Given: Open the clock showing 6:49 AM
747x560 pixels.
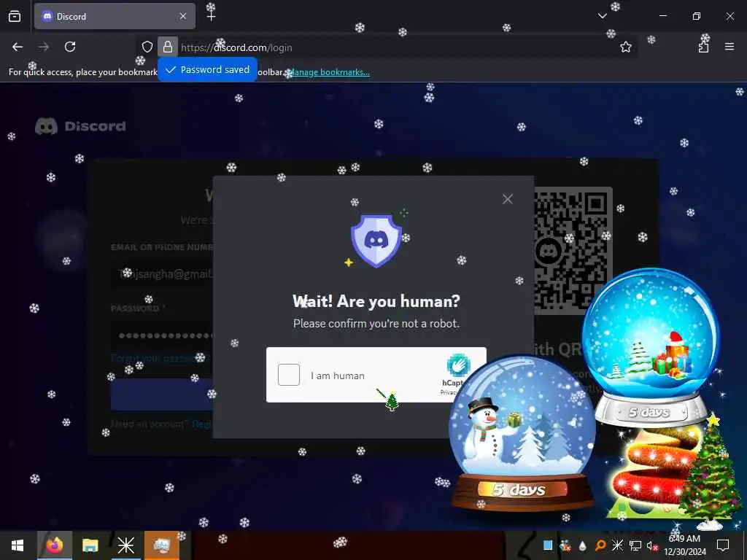Looking at the screenshot, I should click(684, 545).
